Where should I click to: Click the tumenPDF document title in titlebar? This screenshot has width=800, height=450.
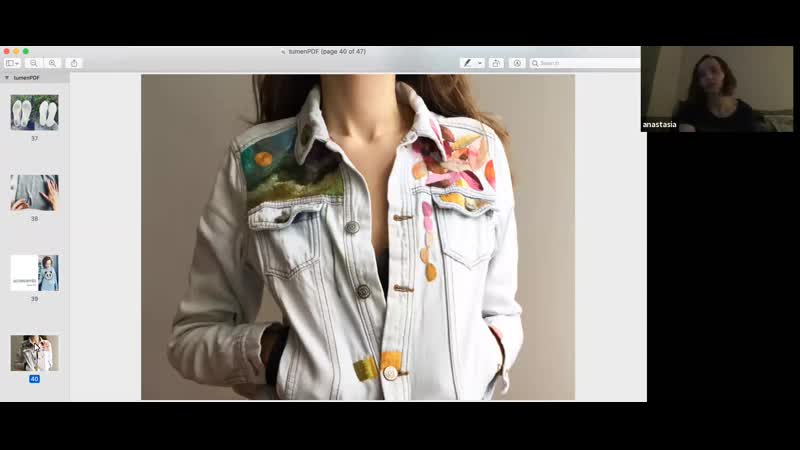323,51
